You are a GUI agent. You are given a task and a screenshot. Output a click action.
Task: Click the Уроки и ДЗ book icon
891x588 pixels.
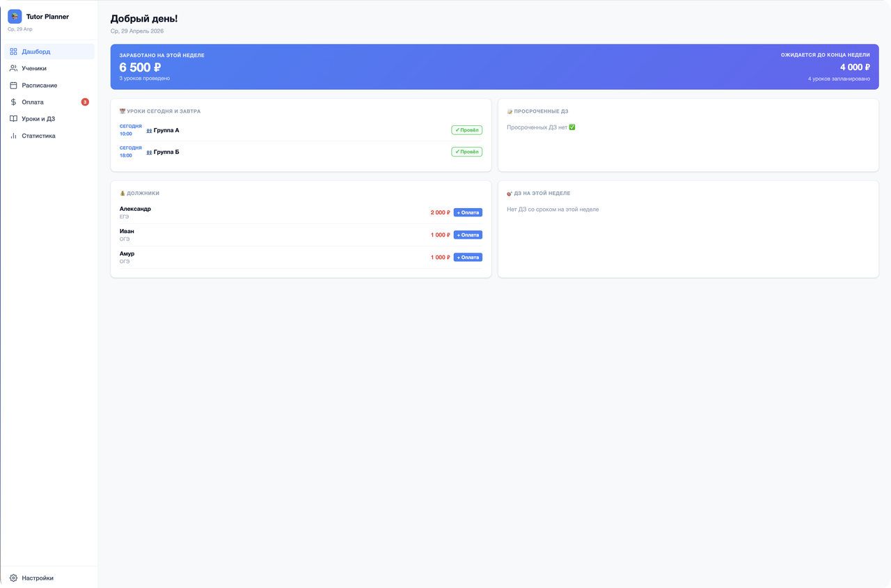tap(13, 118)
